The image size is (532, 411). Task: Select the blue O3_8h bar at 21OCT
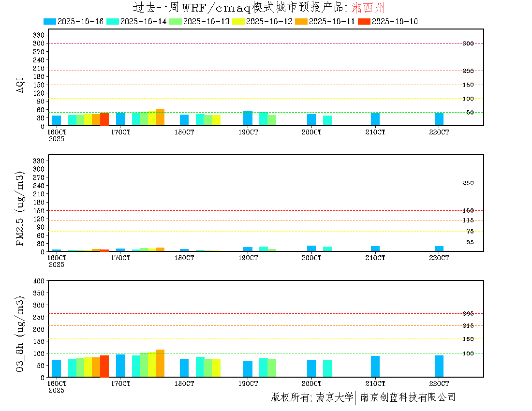[375, 366]
